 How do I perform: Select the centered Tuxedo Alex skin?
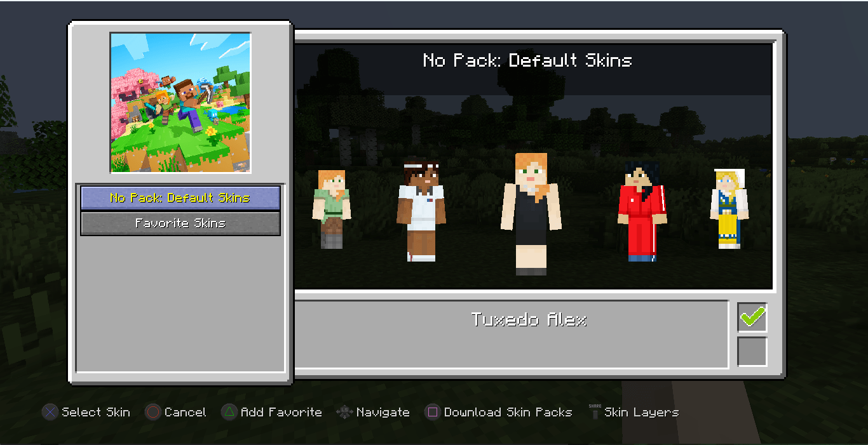tap(531, 214)
